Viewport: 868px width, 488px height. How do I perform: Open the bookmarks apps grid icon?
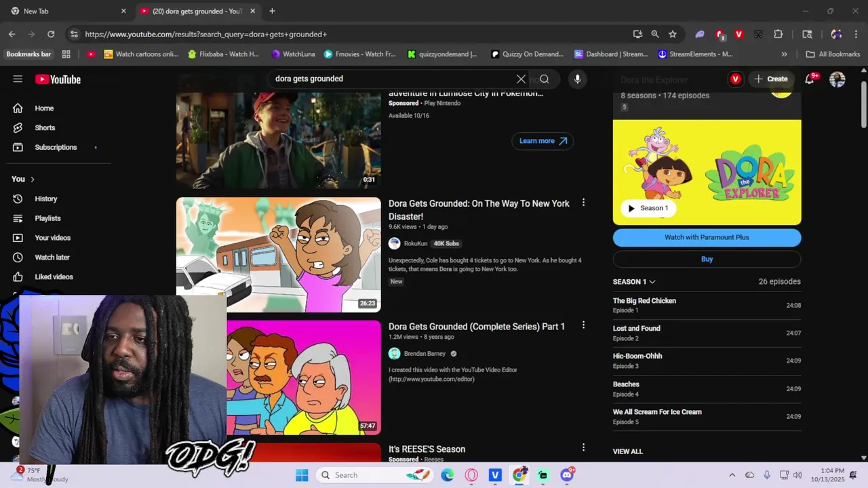[66, 54]
